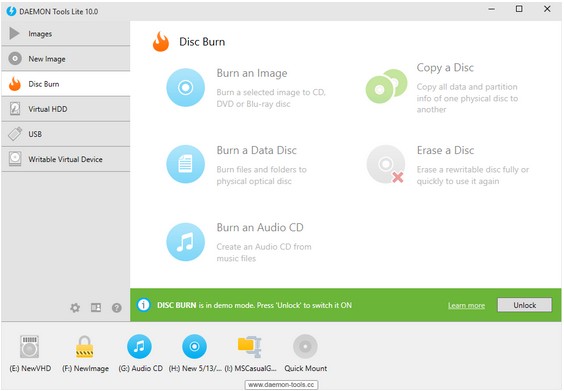Viewport: 564px width, 391px height.
Task: Open the Virtual HDD section
Action: coord(65,109)
